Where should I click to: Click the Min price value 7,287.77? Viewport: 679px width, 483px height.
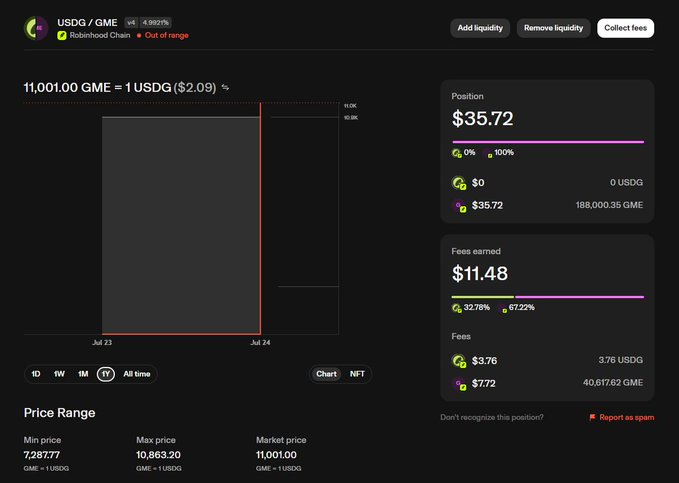pyautogui.click(x=42, y=455)
